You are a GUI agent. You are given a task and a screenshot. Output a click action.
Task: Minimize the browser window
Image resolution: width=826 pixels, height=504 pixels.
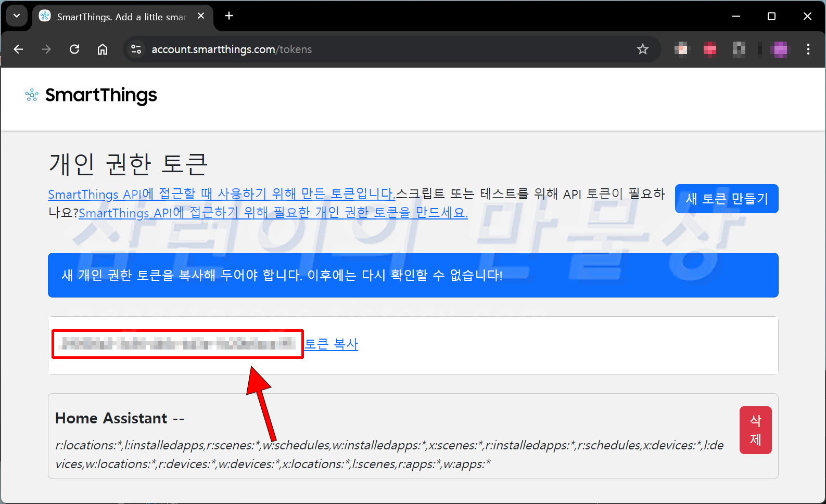click(x=736, y=16)
